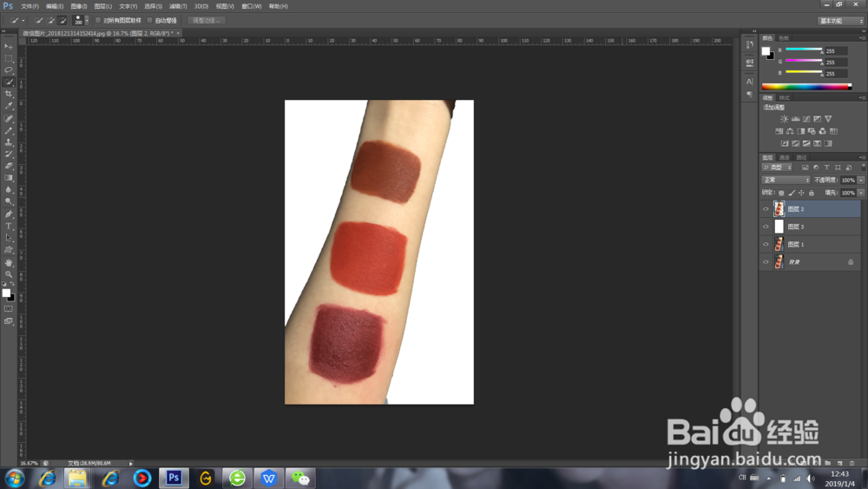Open the tool preset picker arrow
This screenshot has height=489, width=868.
tap(23, 21)
